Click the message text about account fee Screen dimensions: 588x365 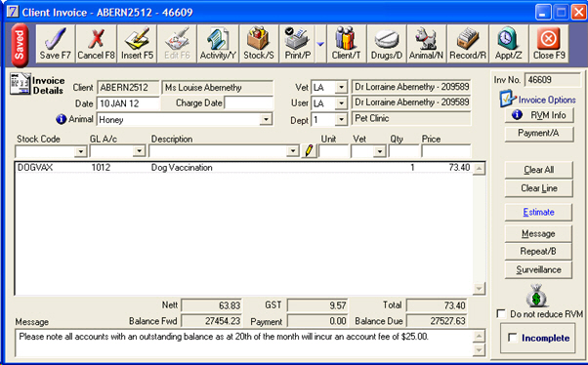click(x=224, y=337)
